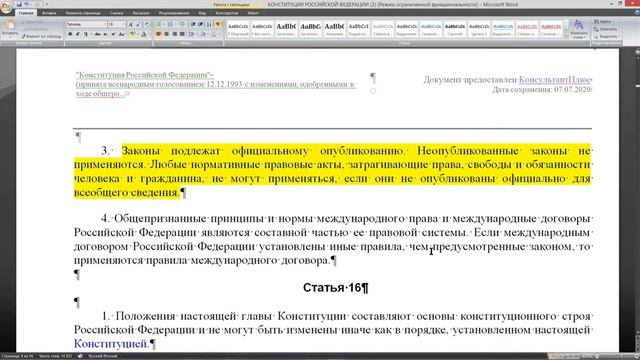Viewport: 640px width, 360px height.
Task: Open the Разметка страницы ribbon tab
Action: [x=83, y=13]
